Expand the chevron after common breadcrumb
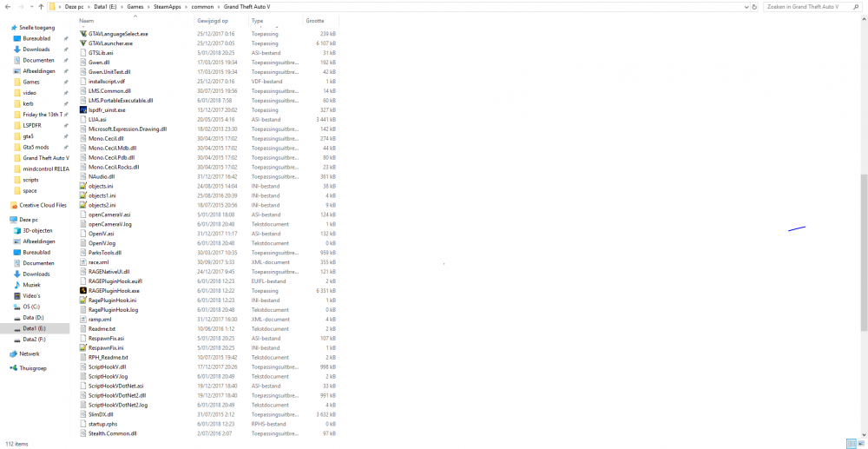Image resolution: width=868 pixels, height=449 pixels. pos(219,7)
